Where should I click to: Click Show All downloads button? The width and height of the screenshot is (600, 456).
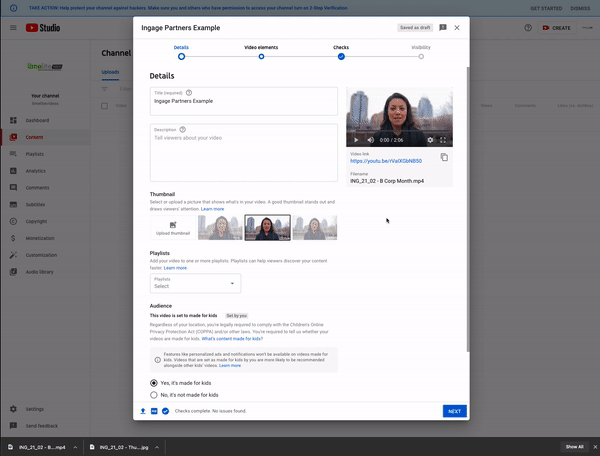tap(574, 447)
